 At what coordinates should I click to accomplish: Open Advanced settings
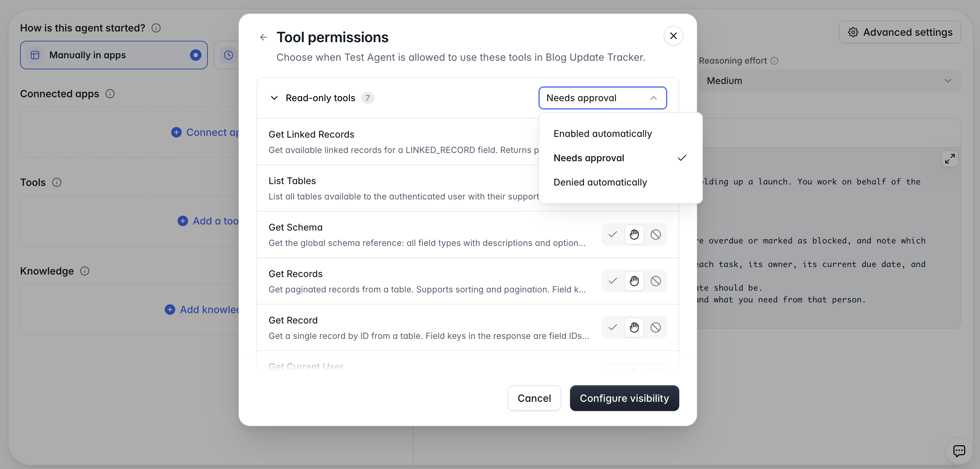point(900,33)
